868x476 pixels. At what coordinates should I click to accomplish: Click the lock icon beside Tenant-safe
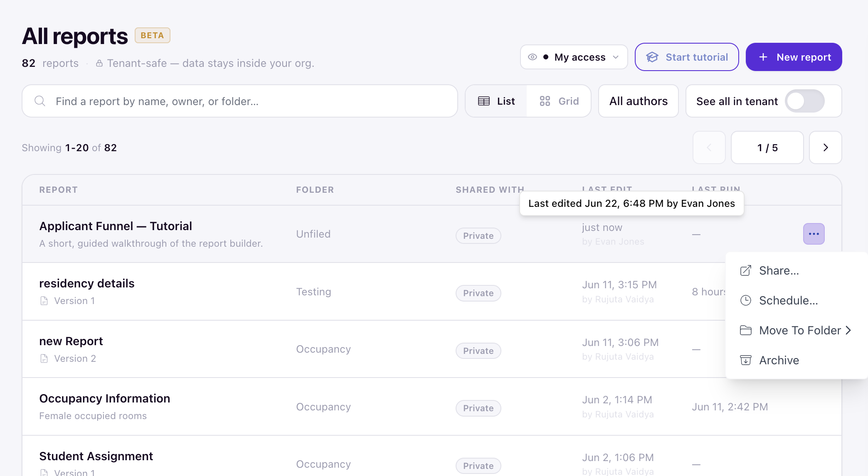(99, 63)
